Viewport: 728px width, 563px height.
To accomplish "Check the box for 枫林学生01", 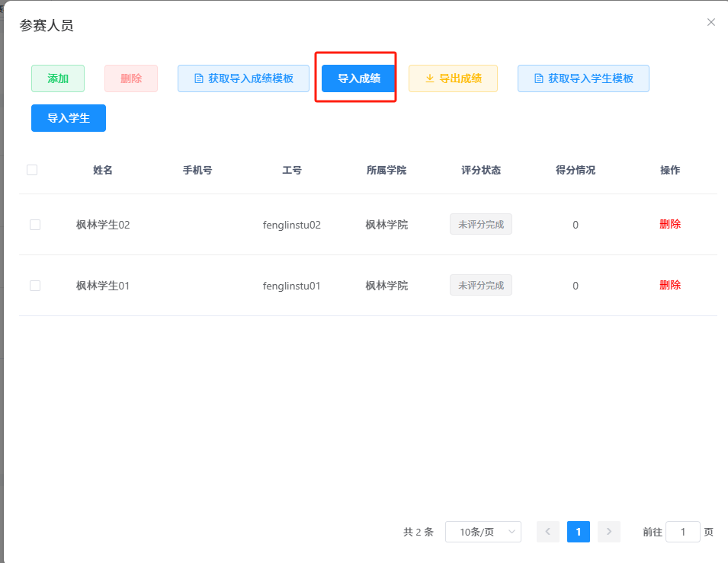I will [35, 286].
